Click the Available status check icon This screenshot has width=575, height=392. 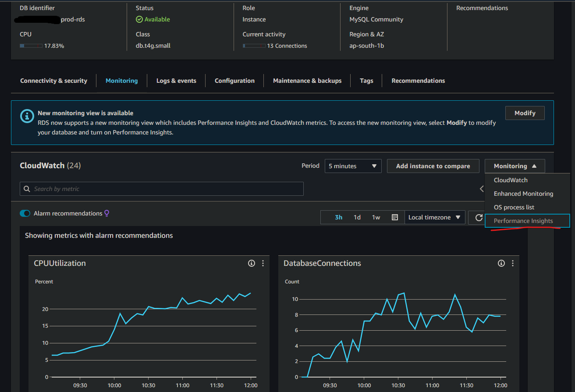pyautogui.click(x=139, y=19)
